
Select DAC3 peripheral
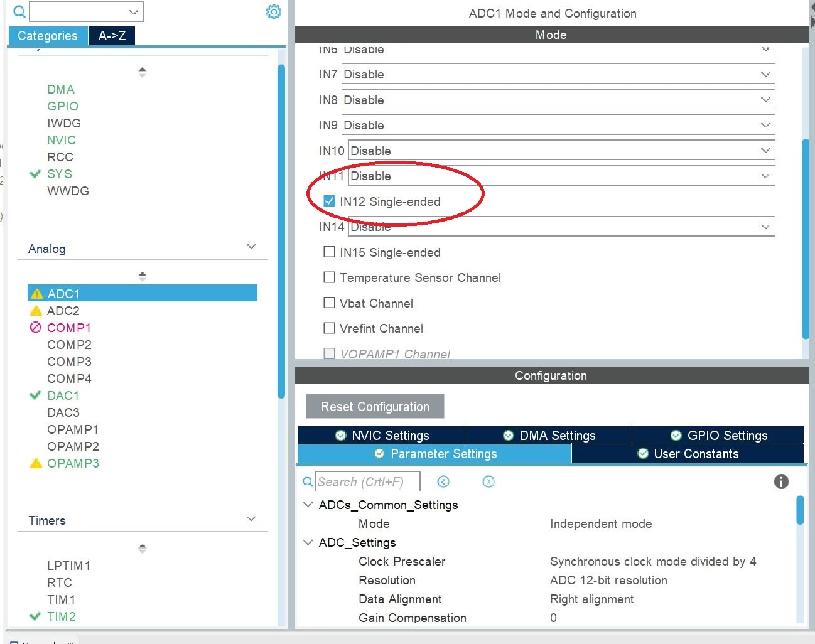point(63,412)
